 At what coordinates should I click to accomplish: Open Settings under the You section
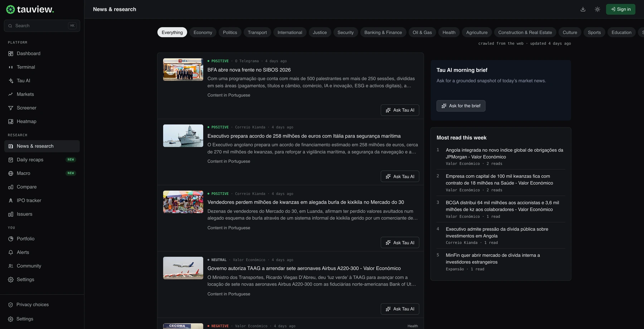pos(42,280)
